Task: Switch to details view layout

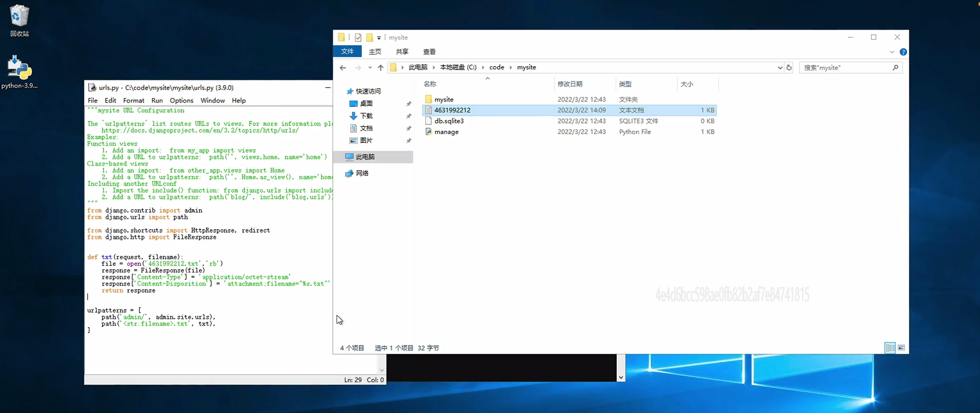Action: click(890, 348)
